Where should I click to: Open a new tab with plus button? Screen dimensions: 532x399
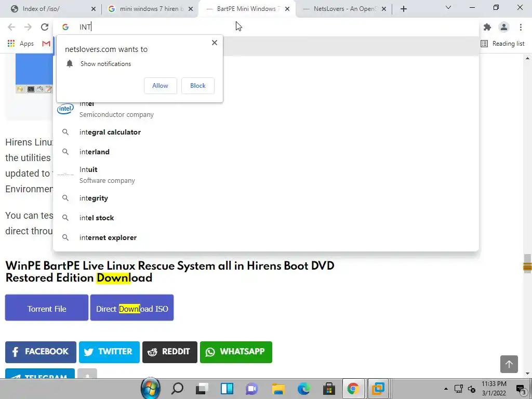(x=403, y=9)
